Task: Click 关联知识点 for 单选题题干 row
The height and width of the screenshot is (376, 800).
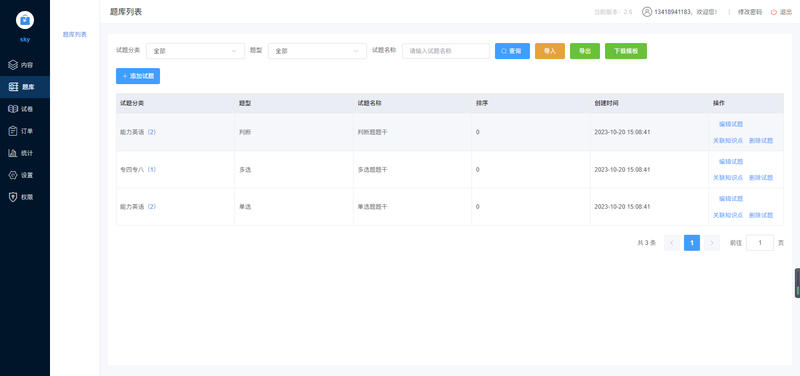Action: (728, 215)
